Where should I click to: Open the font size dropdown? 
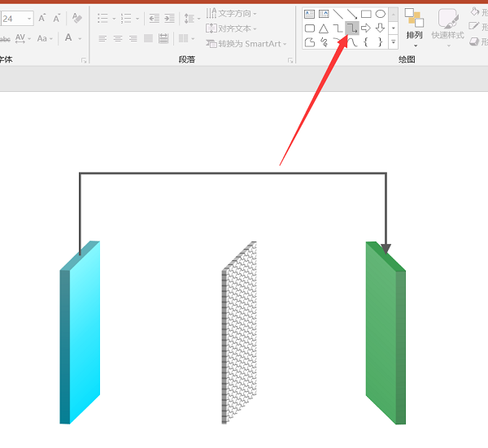(29, 18)
